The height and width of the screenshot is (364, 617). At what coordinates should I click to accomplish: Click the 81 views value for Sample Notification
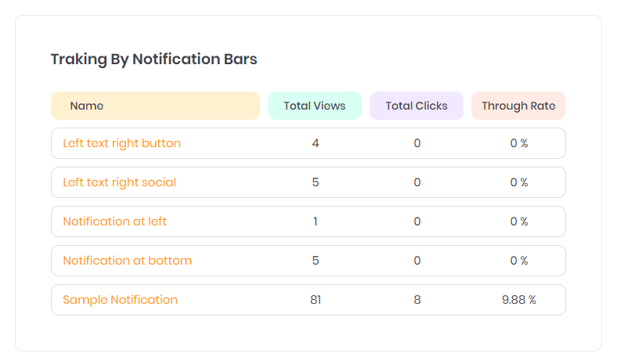(316, 300)
